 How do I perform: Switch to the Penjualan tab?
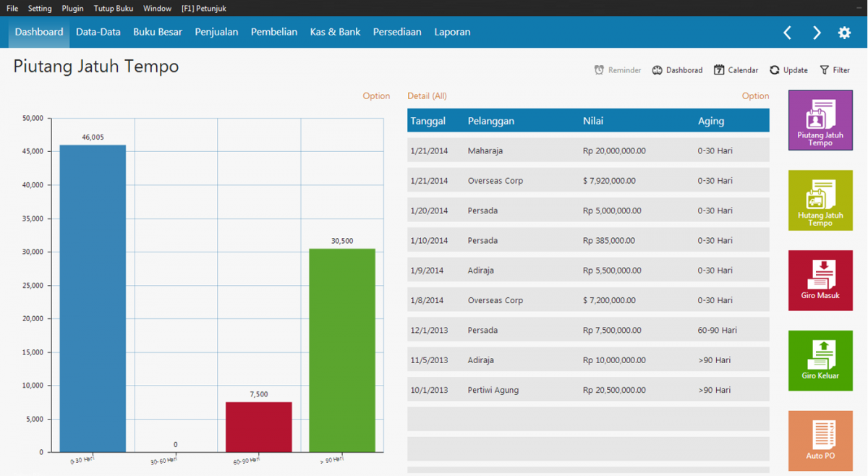pyautogui.click(x=216, y=32)
